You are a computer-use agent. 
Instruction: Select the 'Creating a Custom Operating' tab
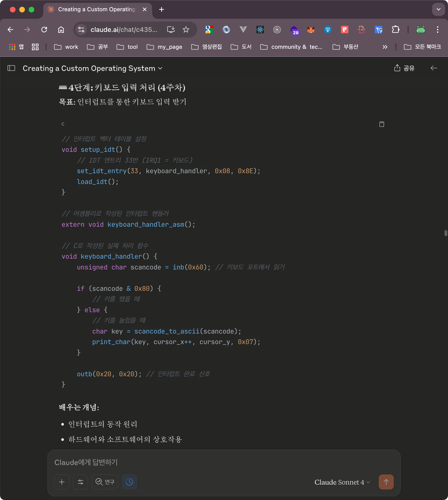[97, 10]
